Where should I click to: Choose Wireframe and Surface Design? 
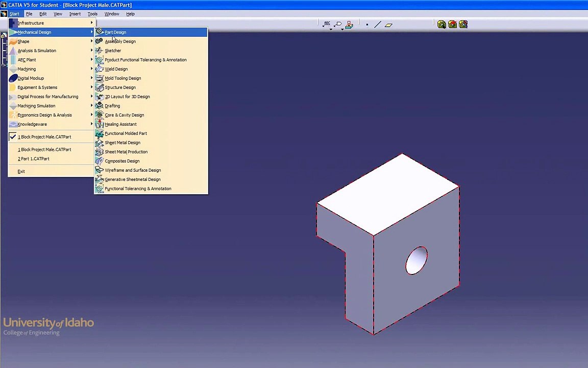[x=151, y=170]
